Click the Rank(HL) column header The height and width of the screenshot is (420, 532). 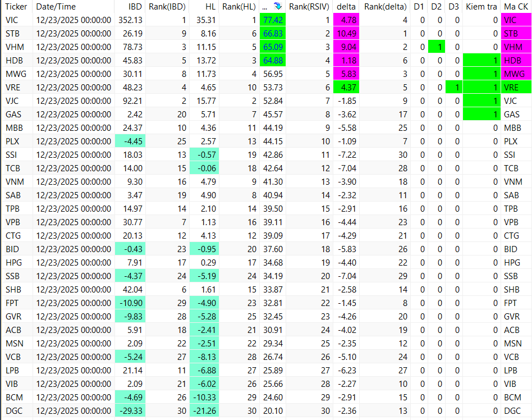(239, 6)
